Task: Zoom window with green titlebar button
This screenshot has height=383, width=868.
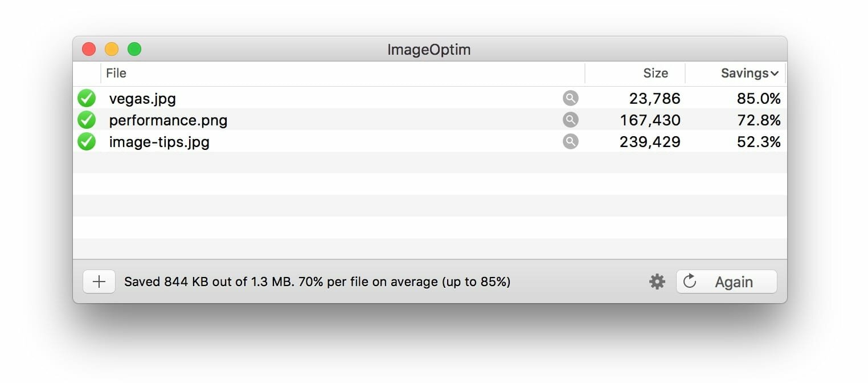Action: click(134, 49)
